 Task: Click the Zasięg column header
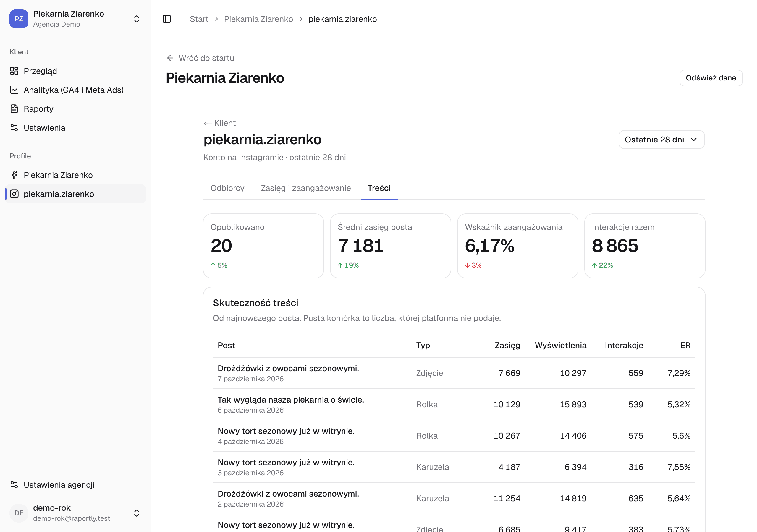[507, 346]
